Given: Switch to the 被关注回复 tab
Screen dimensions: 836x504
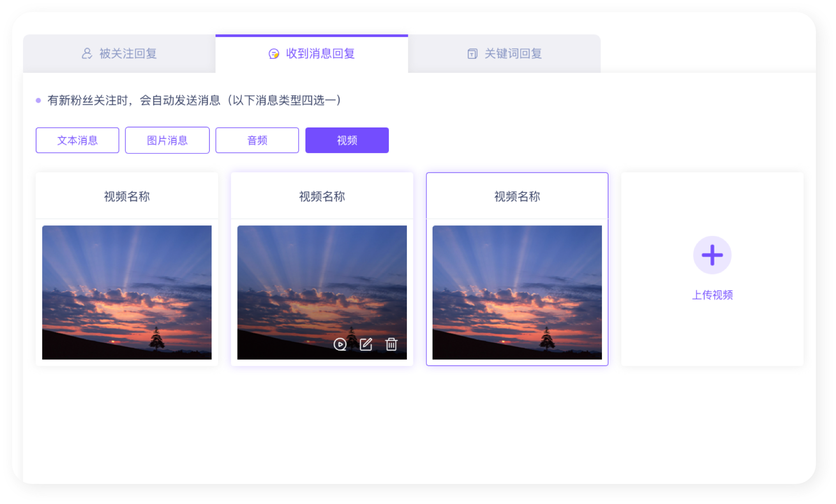Looking at the screenshot, I should (119, 54).
